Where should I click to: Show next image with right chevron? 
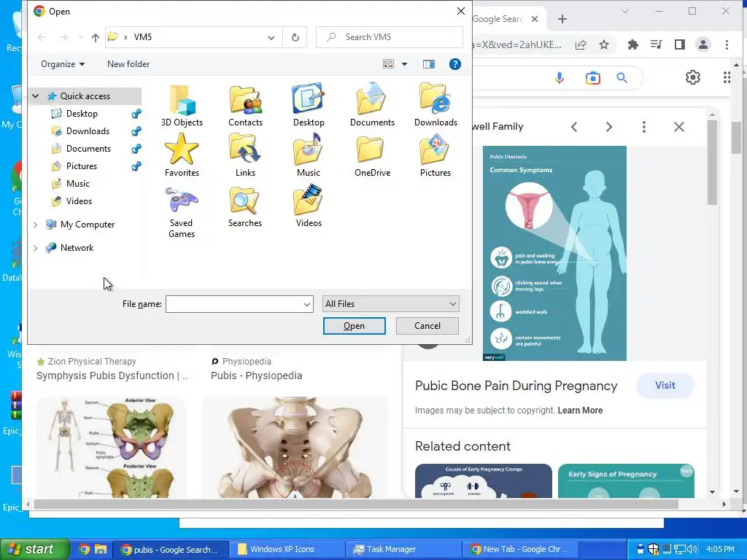609,127
